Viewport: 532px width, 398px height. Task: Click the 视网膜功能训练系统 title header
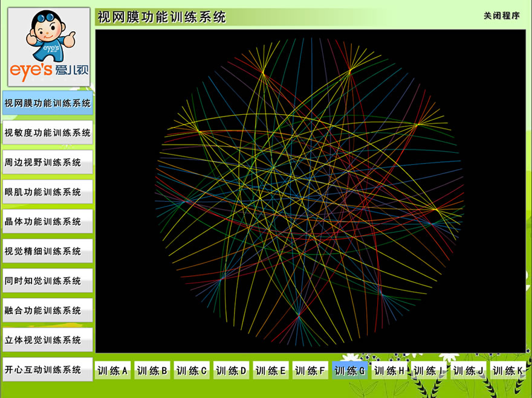coord(161,17)
